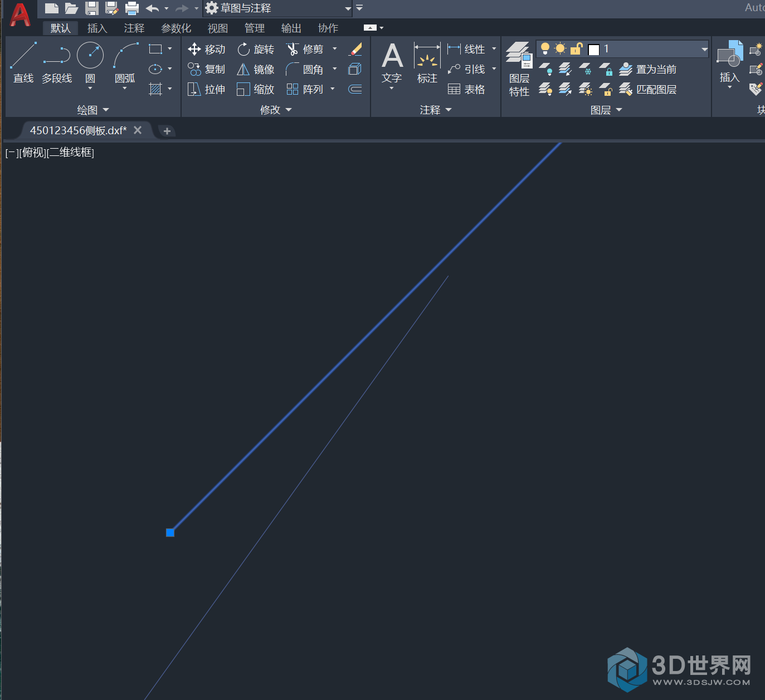Expand the Draw (绘图) panel
765x700 pixels.
pos(93,110)
